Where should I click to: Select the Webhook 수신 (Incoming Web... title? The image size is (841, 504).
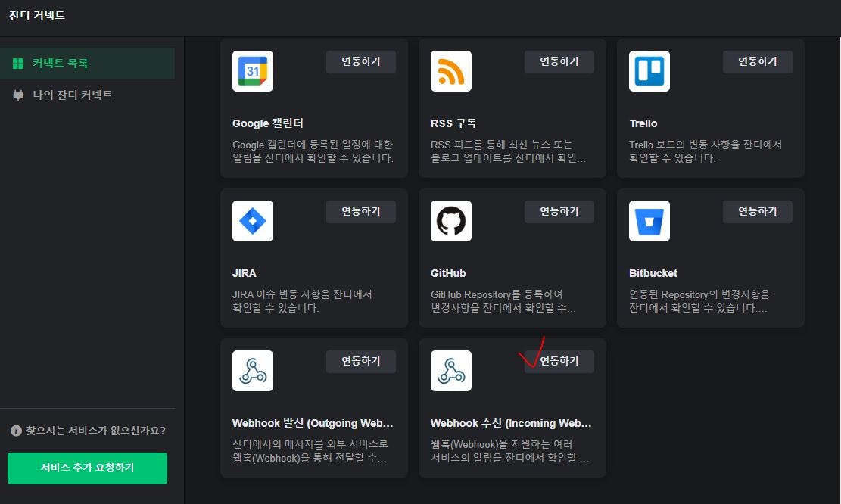tap(511, 423)
